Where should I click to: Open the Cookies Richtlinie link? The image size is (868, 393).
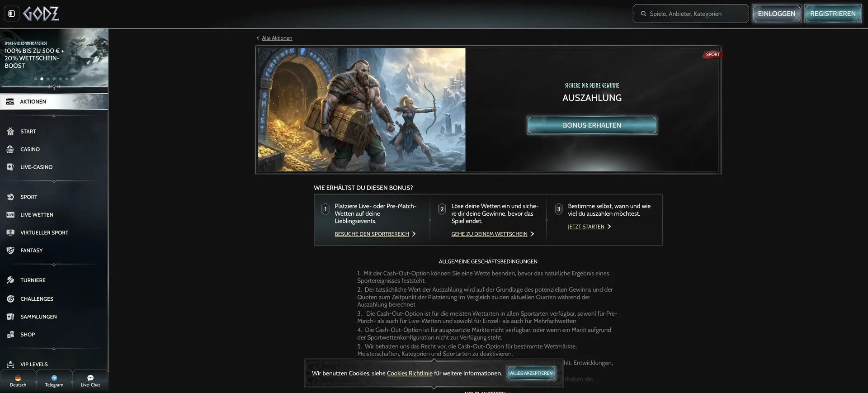410,373
